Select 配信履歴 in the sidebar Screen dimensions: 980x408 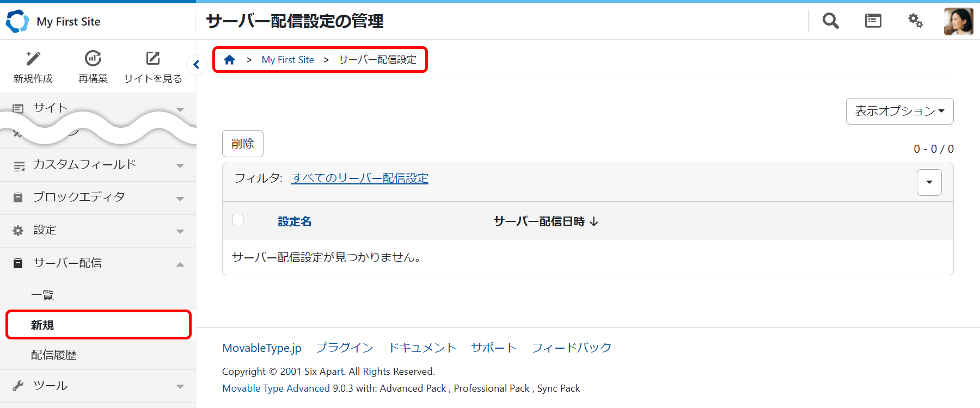54,355
